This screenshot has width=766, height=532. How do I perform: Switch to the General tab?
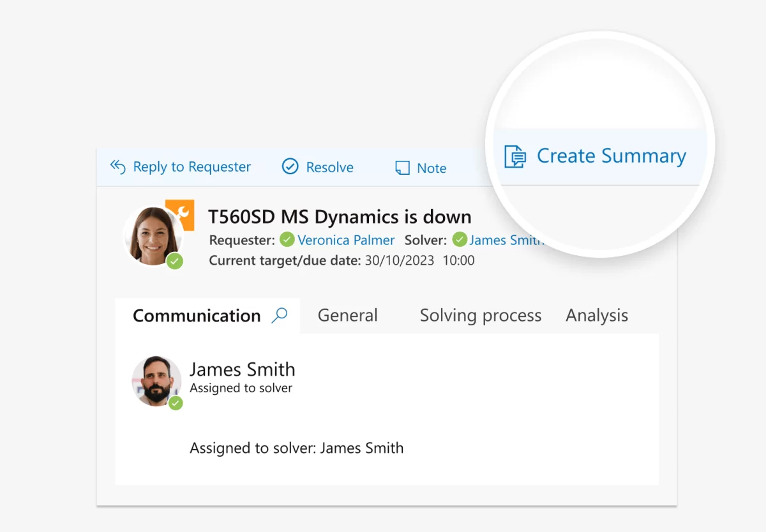[347, 315]
